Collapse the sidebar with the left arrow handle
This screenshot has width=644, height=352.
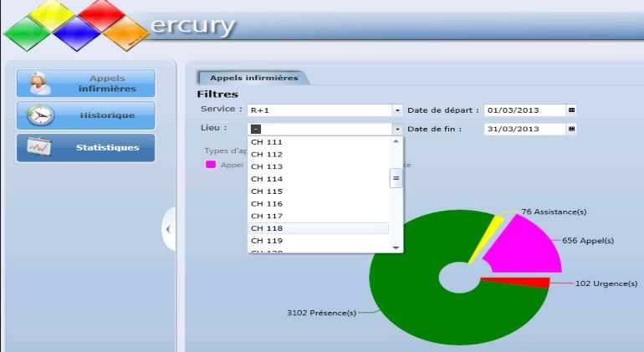coord(168,229)
